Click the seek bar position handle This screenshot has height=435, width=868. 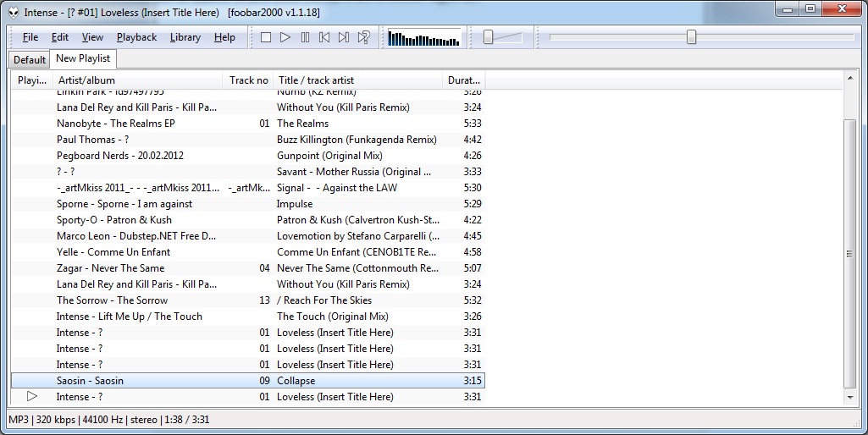(691, 37)
